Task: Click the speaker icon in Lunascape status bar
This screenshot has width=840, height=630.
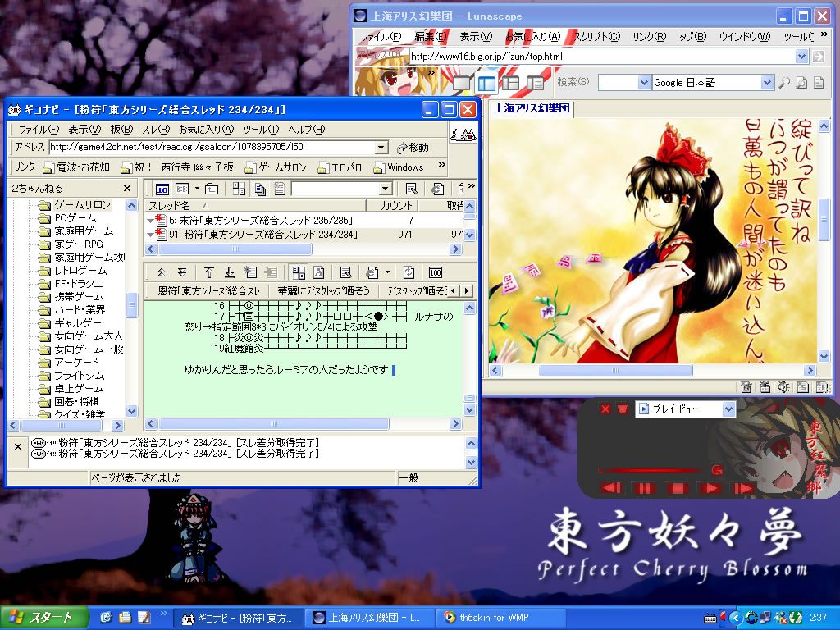Action: 783,387
